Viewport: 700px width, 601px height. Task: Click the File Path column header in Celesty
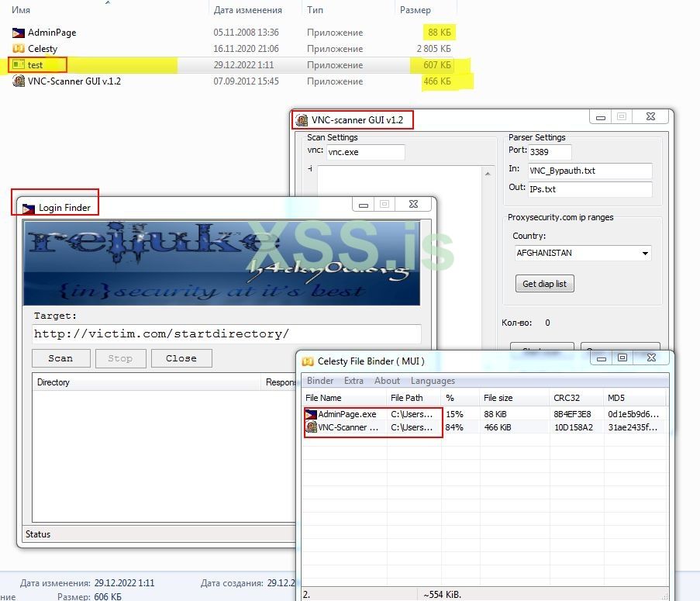(414, 398)
